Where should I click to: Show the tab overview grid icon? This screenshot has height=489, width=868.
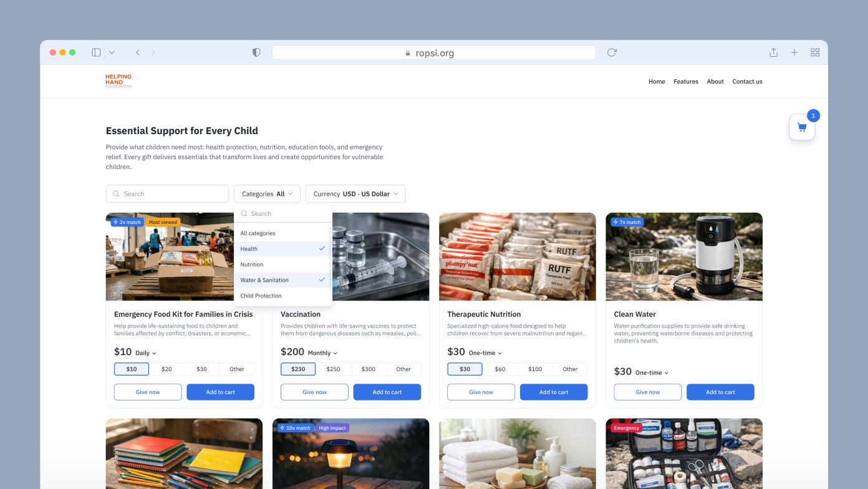pyautogui.click(x=815, y=52)
